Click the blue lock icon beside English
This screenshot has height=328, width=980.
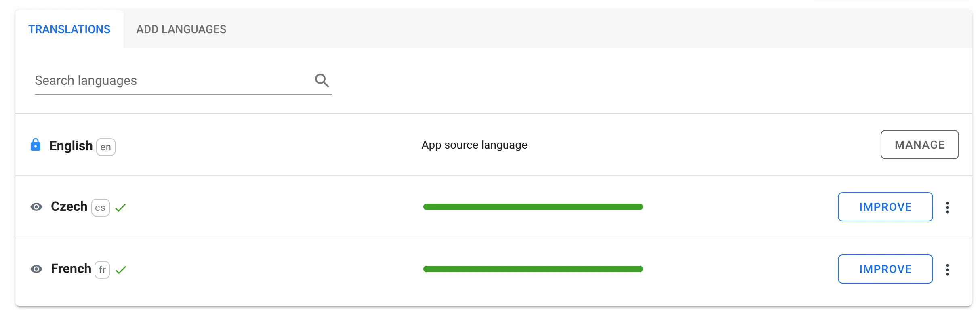(x=36, y=145)
